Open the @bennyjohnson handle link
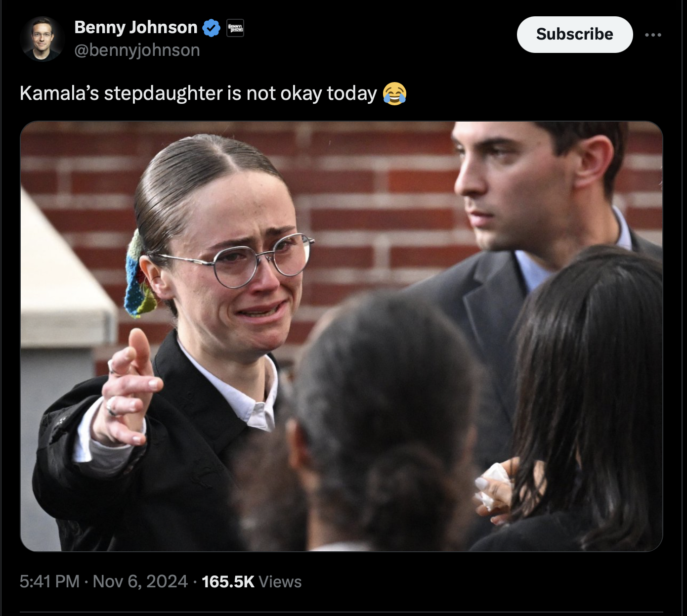 [x=137, y=50]
